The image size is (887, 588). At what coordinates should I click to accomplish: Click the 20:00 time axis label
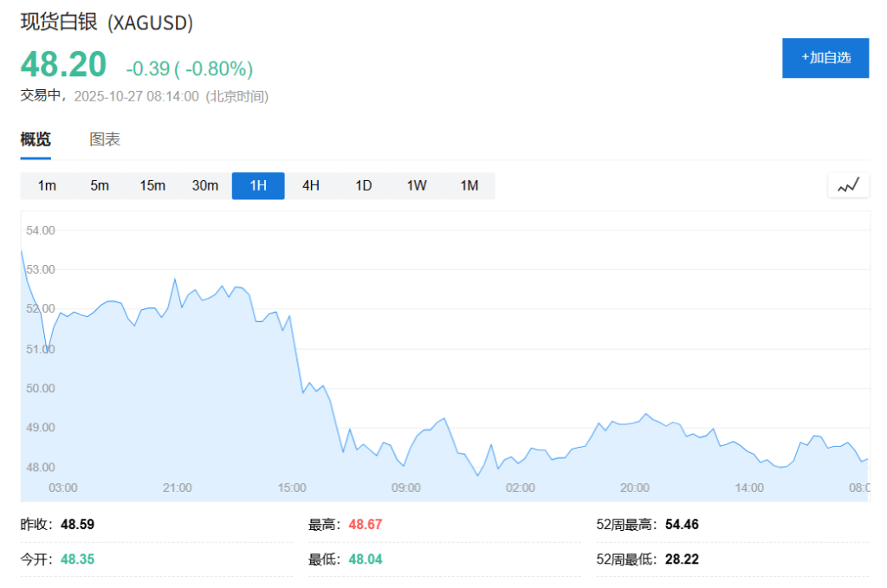pyautogui.click(x=635, y=488)
